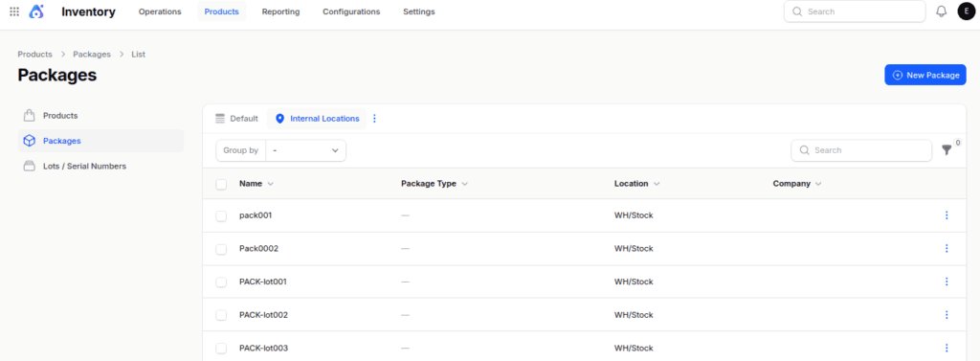Viewport: 980px width, 361px height.
Task: Go to Packages breadcrumb link
Action: 92,55
